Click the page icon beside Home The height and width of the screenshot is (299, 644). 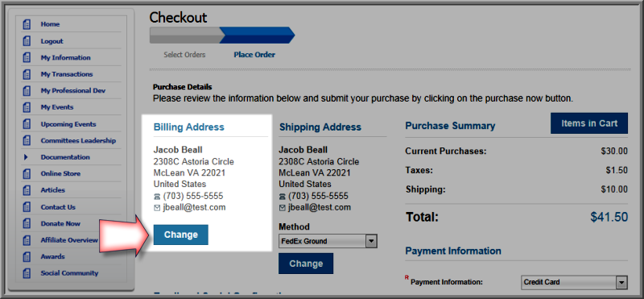[27, 24]
